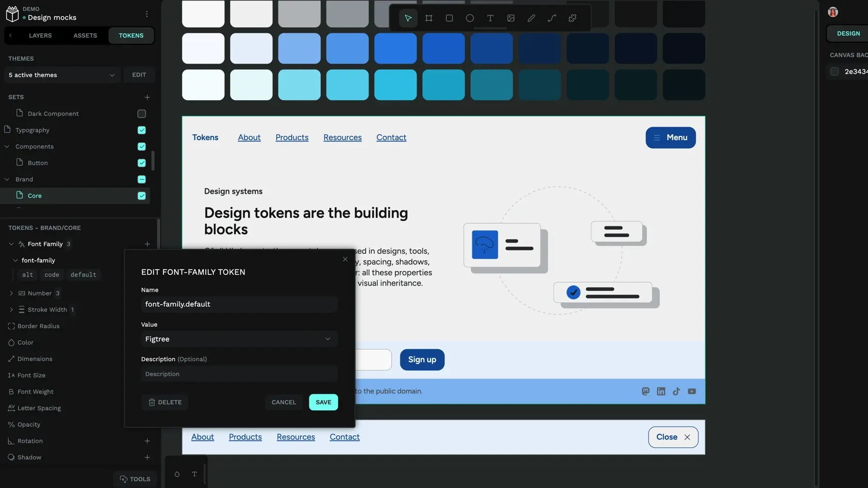
Task: Open the Assets tab
Action: tap(85, 36)
